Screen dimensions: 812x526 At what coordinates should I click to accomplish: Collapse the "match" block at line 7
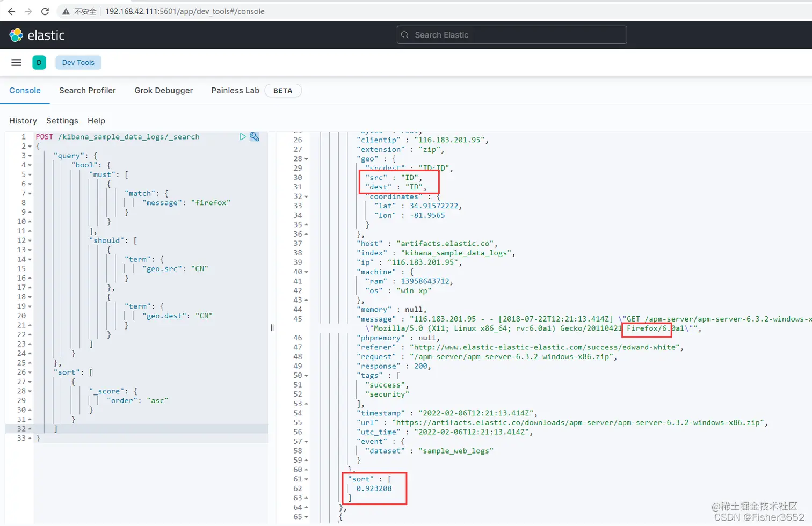[30, 193]
